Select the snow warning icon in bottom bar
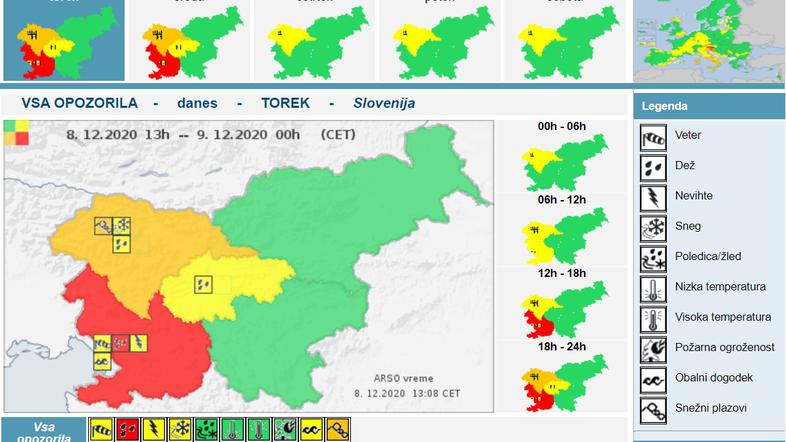 [180, 430]
